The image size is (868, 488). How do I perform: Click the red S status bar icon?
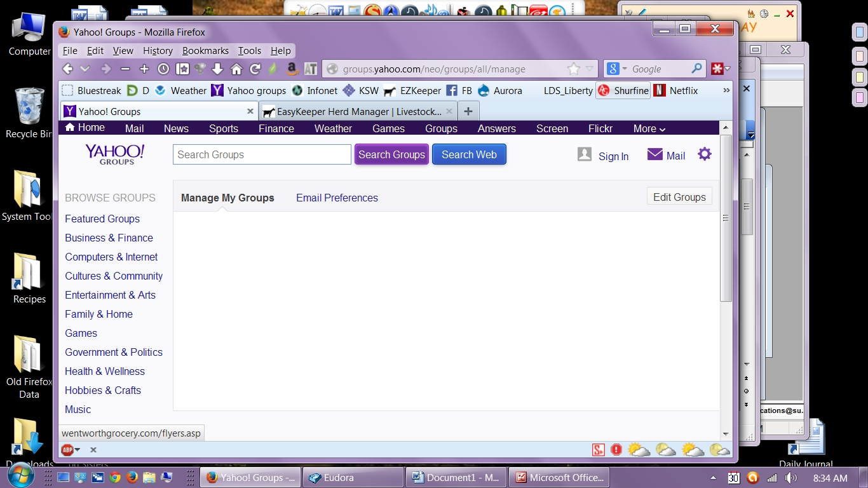click(x=598, y=450)
